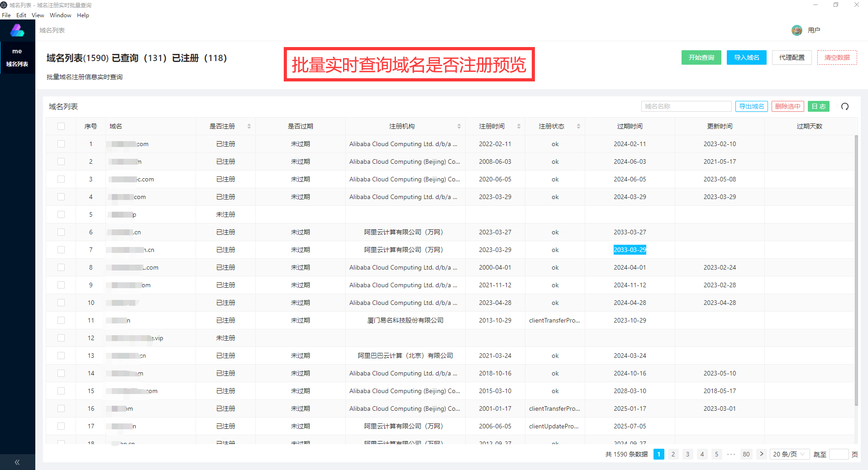Open the Help menu
The height and width of the screenshot is (470, 868).
[83, 15]
